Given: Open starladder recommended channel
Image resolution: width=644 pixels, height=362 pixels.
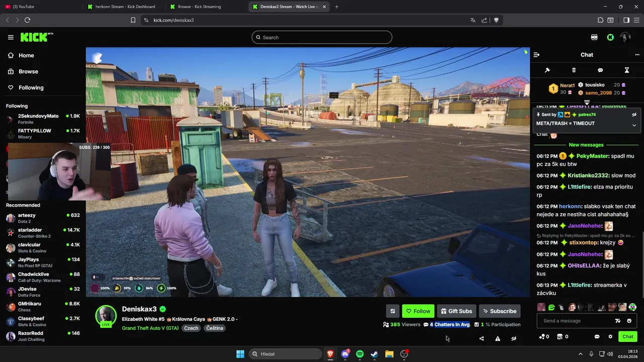Looking at the screenshot, I should point(43,233).
